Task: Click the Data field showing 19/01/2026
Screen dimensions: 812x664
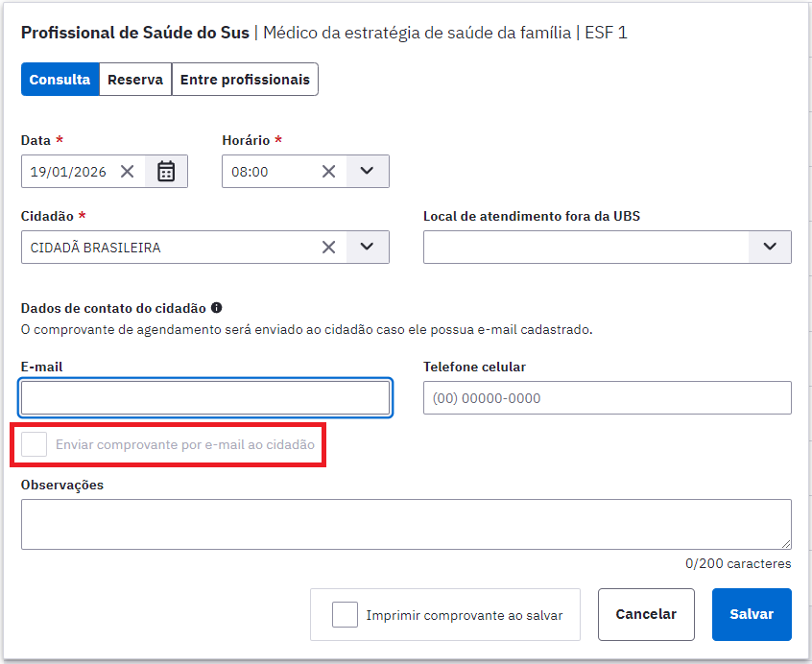Action: 69,172
